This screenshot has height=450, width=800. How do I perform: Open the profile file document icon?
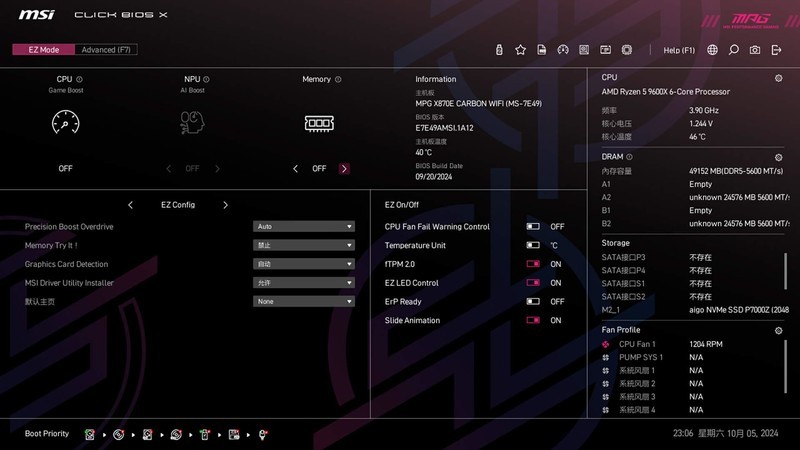542,49
